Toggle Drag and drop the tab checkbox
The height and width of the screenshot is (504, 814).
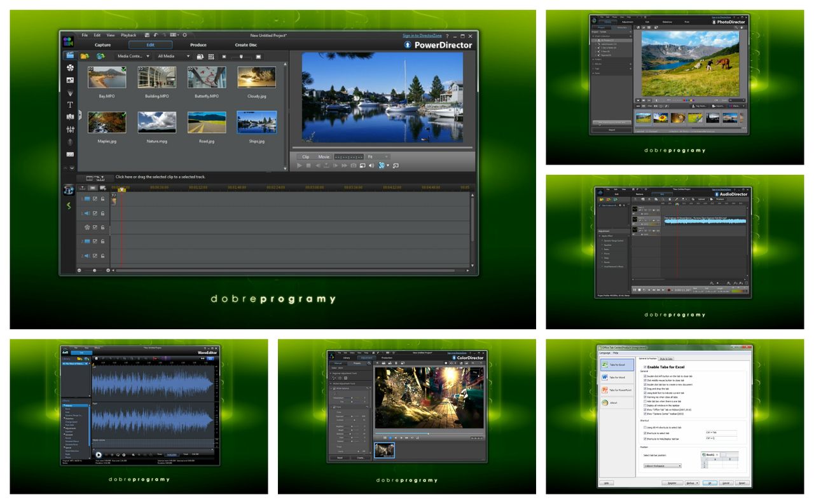point(645,388)
